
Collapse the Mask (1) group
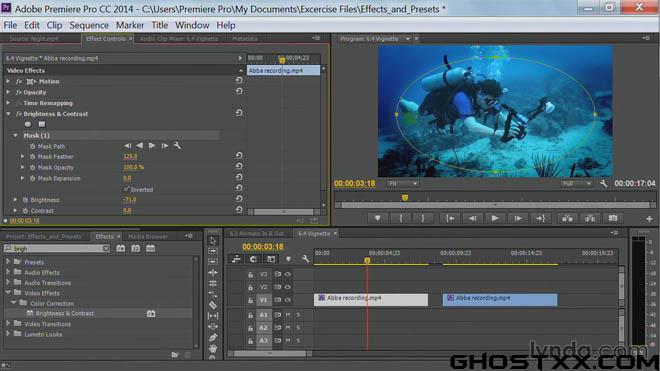pos(16,135)
